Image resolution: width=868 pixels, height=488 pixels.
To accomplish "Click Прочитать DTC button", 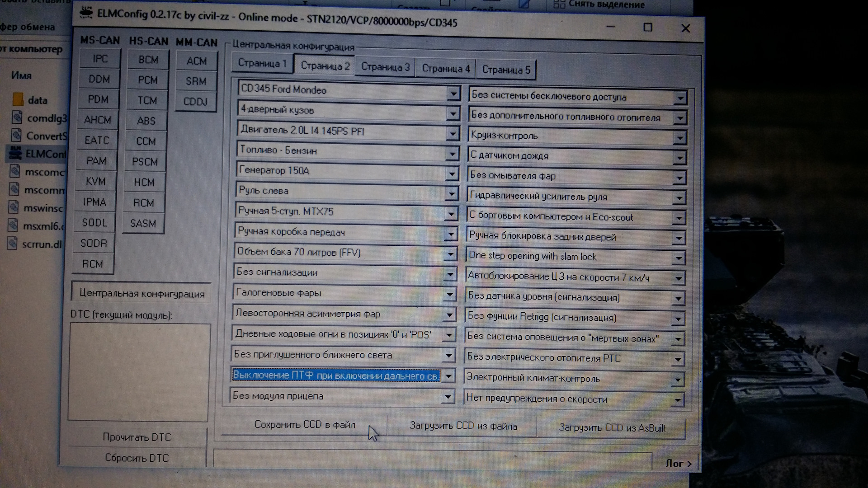I will [137, 437].
